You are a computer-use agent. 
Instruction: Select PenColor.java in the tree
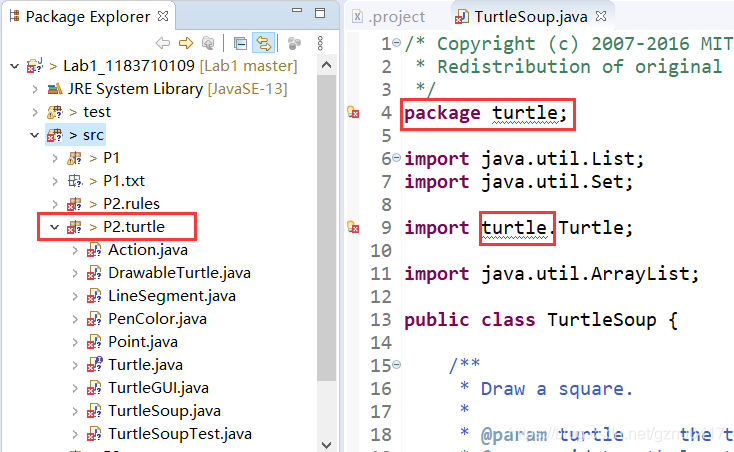(147, 319)
